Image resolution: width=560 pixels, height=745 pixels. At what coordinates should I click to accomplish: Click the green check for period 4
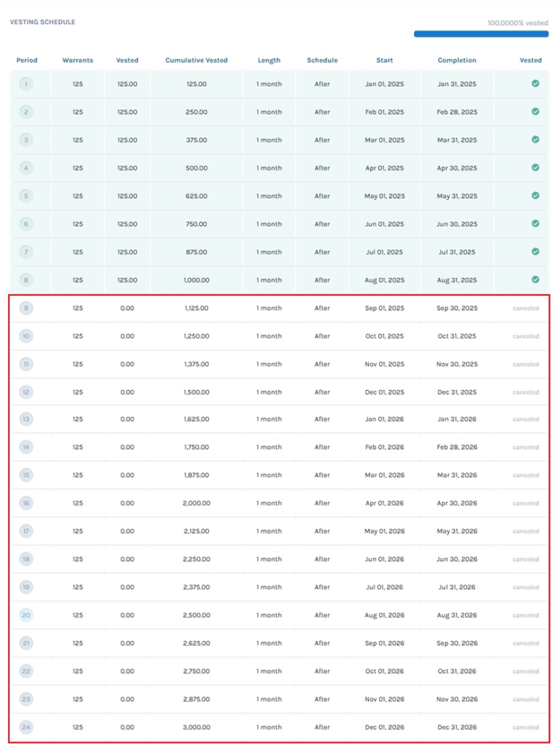tap(535, 167)
